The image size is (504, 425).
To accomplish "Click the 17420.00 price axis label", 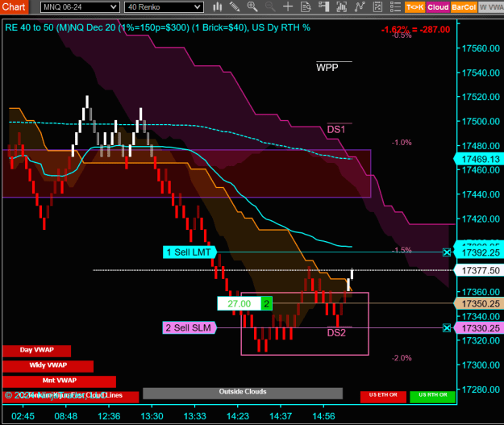I will point(481,219).
